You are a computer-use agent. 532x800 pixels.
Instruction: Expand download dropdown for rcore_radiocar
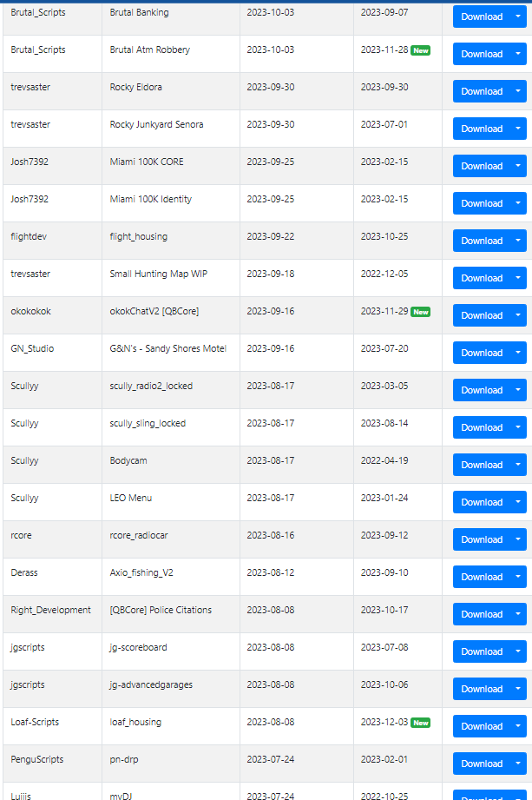pos(518,539)
